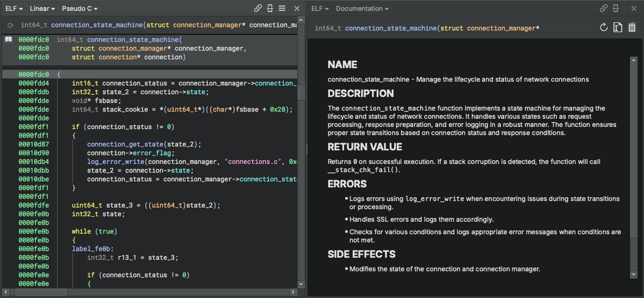The image size is (644, 298).
Task: Click the "while (true)" statement
Action: click(95, 232)
